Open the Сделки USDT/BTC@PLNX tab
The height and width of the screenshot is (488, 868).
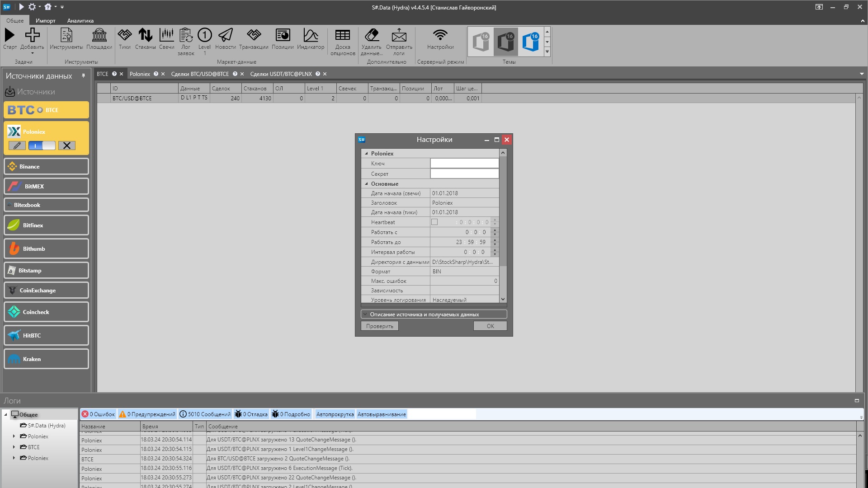click(x=281, y=74)
